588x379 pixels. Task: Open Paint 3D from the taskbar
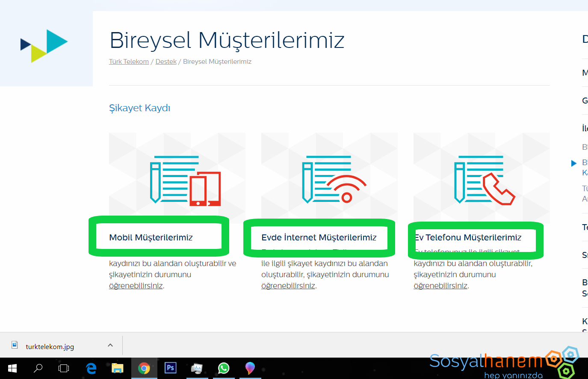[250, 368]
